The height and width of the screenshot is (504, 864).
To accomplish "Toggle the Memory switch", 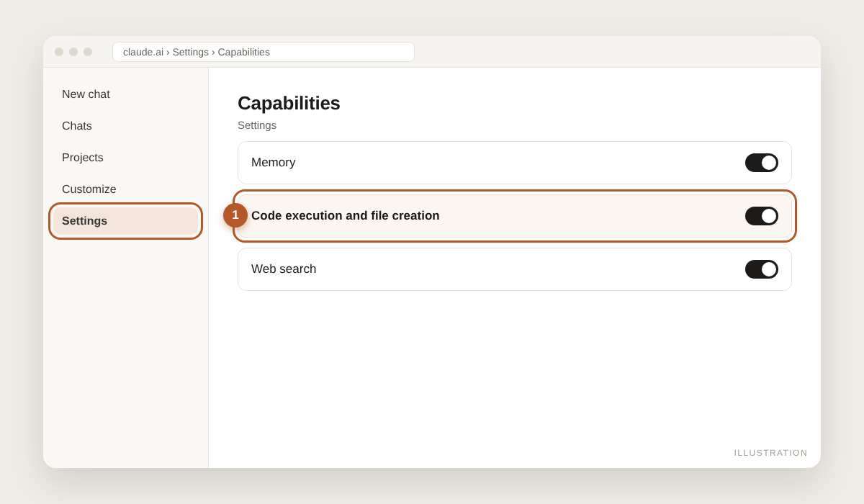I will tap(762, 163).
